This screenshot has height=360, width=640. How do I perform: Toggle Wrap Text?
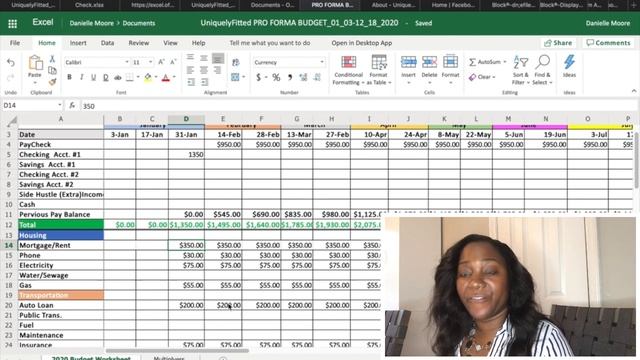pos(236,62)
